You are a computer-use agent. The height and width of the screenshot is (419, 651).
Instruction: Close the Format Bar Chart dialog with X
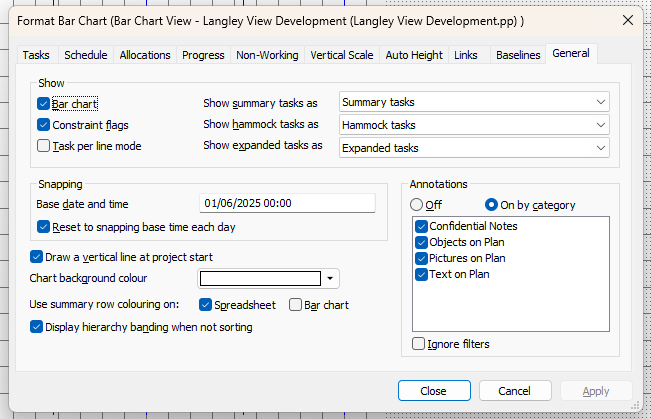628,20
